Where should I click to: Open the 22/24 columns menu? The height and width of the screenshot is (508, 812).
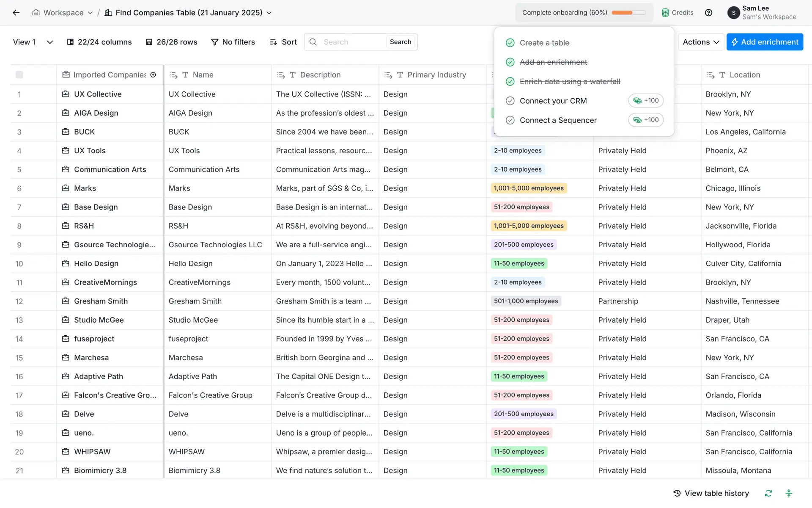click(99, 42)
